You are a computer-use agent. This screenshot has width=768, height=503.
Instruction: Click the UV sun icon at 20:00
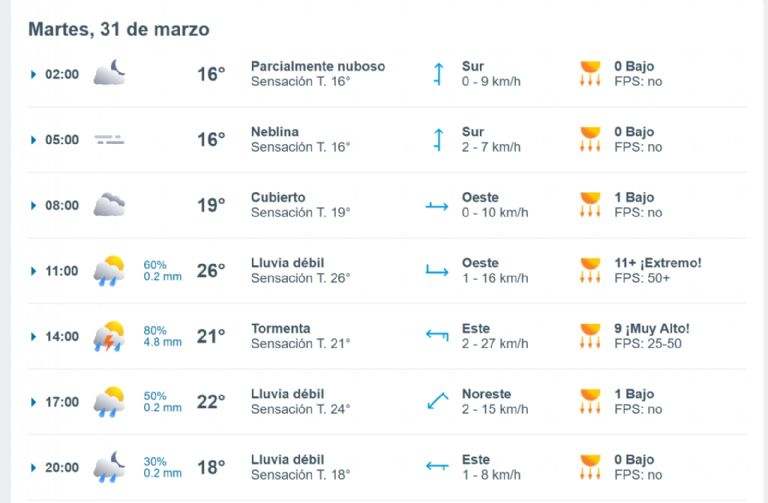tap(590, 467)
